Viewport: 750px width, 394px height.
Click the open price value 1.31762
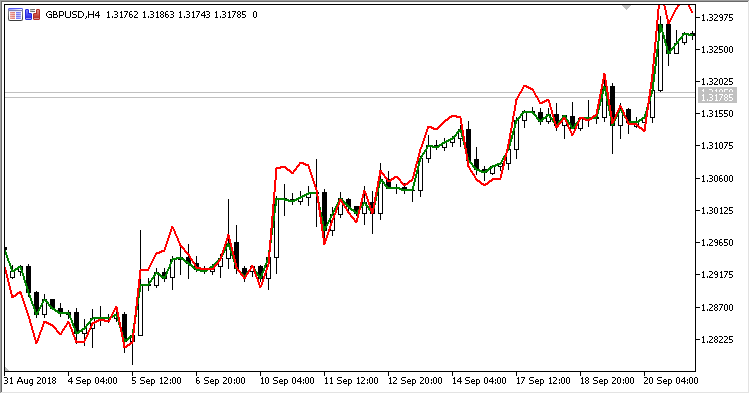tap(122, 15)
